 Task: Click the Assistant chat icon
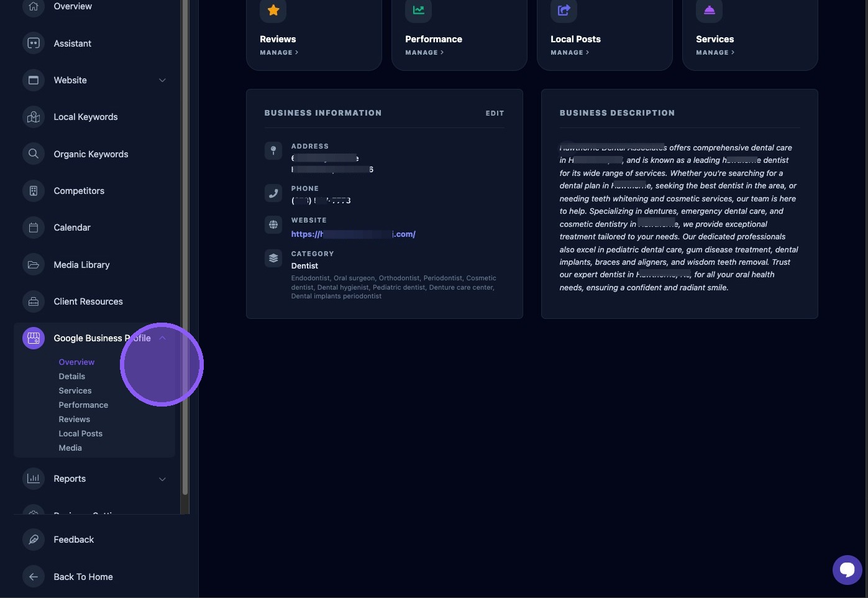click(34, 44)
